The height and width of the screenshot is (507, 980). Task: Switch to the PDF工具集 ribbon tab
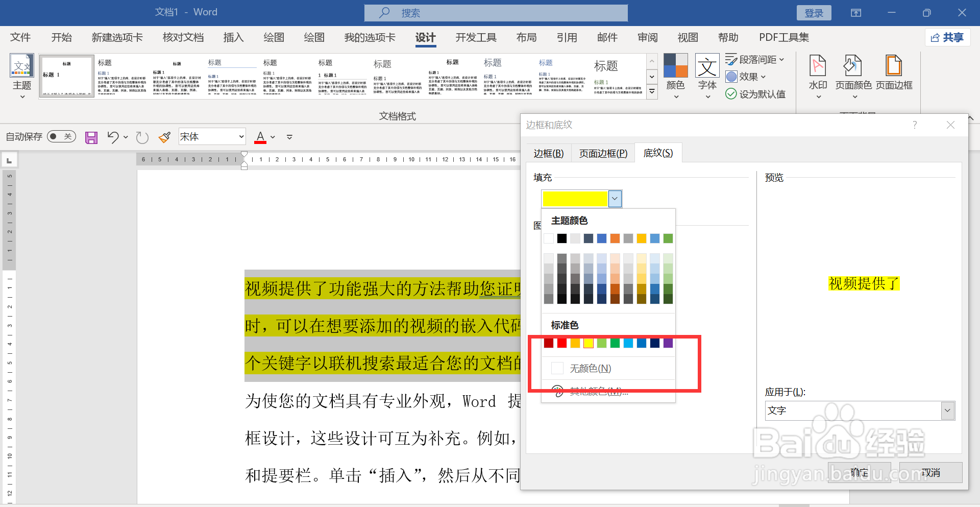(784, 37)
